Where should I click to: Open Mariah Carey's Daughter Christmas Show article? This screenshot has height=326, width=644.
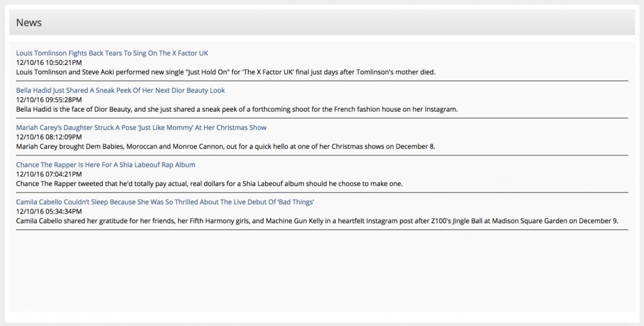tap(141, 127)
